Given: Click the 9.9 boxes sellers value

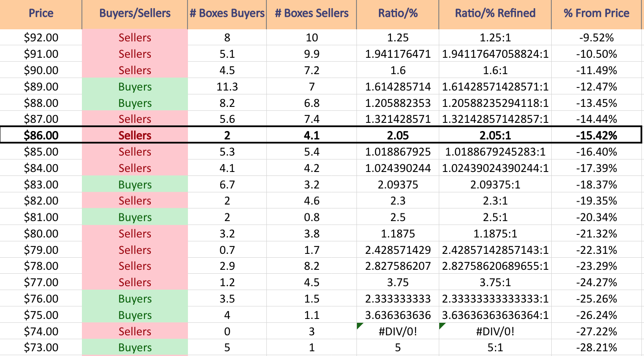Looking at the screenshot, I should click(x=312, y=54).
